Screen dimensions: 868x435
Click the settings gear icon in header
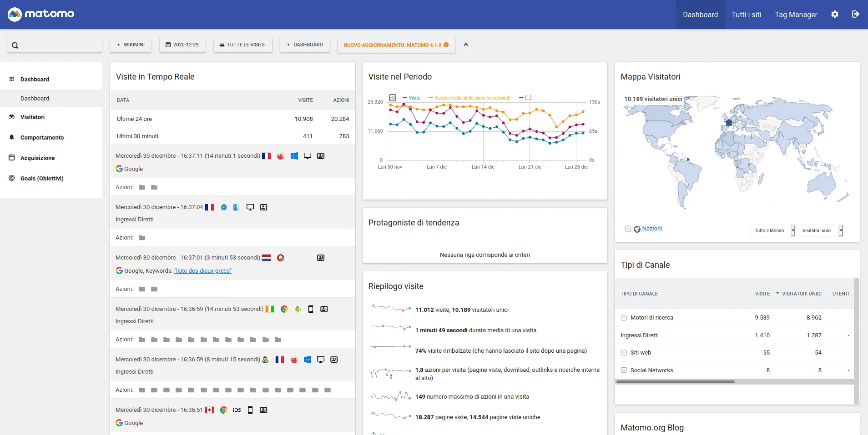tap(834, 15)
